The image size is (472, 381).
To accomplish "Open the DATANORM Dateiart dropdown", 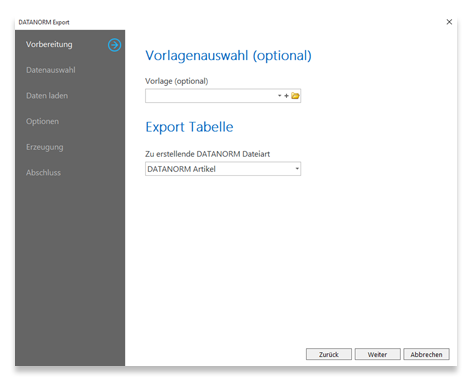I will tap(297, 169).
